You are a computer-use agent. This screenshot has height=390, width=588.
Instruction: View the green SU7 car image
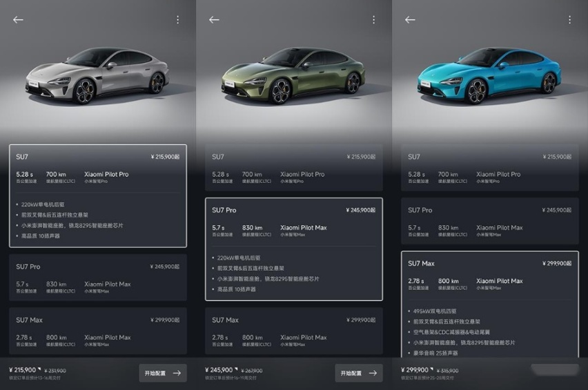[x=293, y=76]
